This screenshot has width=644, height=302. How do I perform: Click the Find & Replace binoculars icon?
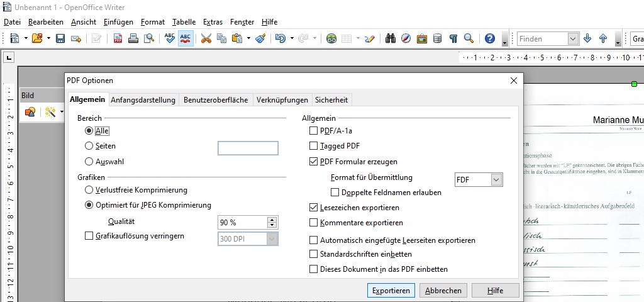click(391, 38)
